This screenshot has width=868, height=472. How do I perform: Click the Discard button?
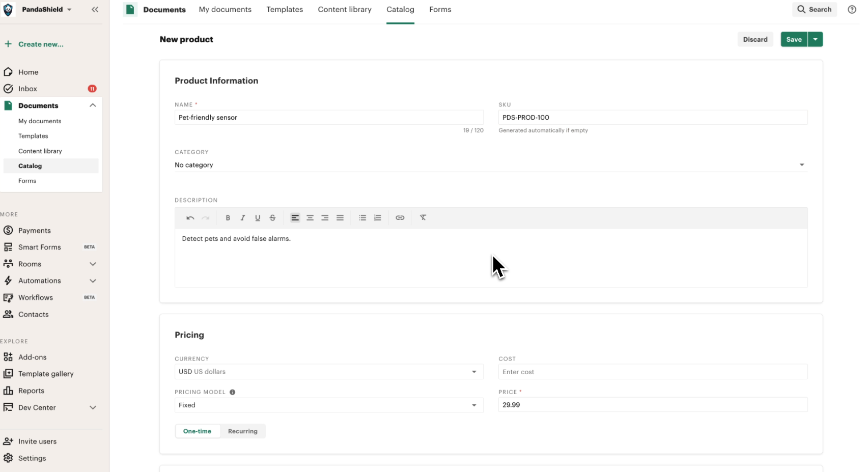(x=755, y=39)
